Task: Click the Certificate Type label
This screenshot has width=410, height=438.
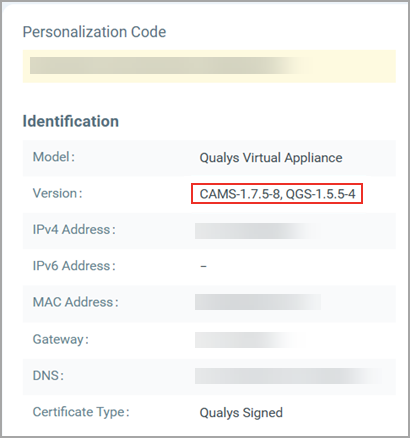Action: click(x=81, y=412)
